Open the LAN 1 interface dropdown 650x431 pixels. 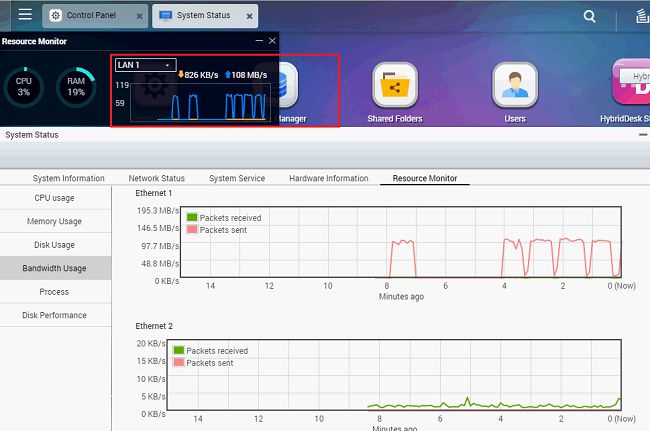click(x=146, y=65)
